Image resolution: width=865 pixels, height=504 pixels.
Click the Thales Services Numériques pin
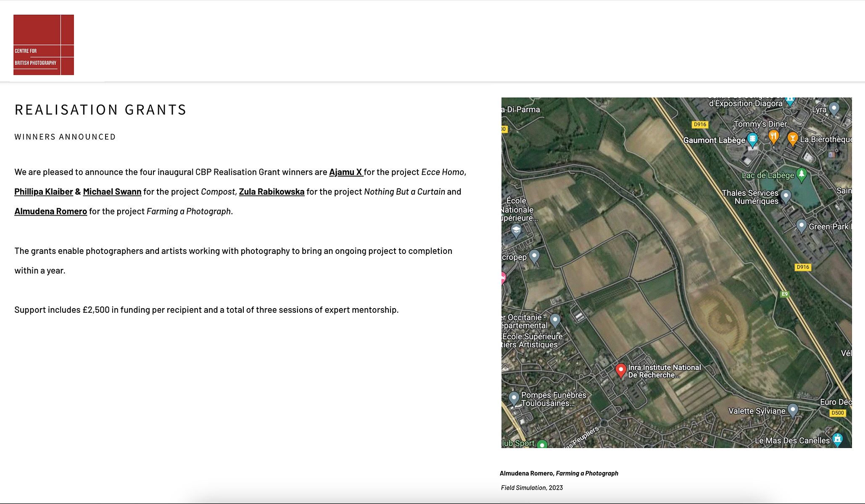point(786,196)
